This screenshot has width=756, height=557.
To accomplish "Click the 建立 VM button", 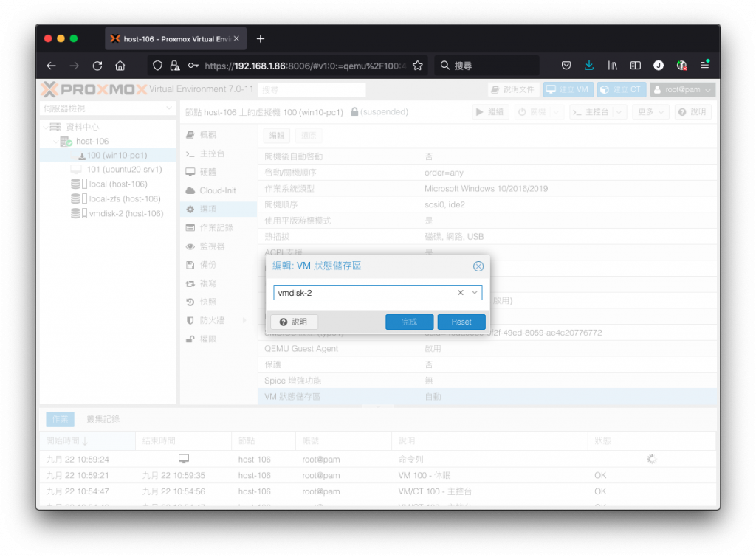I will point(568,89).
